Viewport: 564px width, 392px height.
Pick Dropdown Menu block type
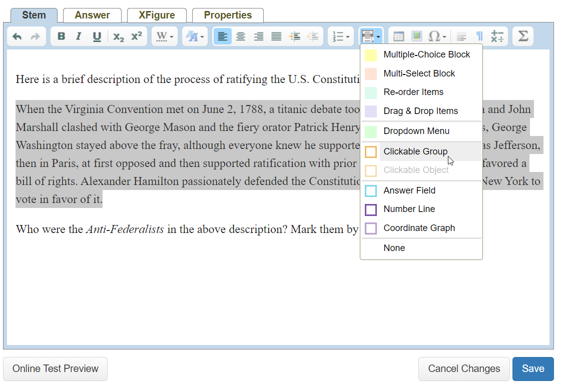pos(421,131)
